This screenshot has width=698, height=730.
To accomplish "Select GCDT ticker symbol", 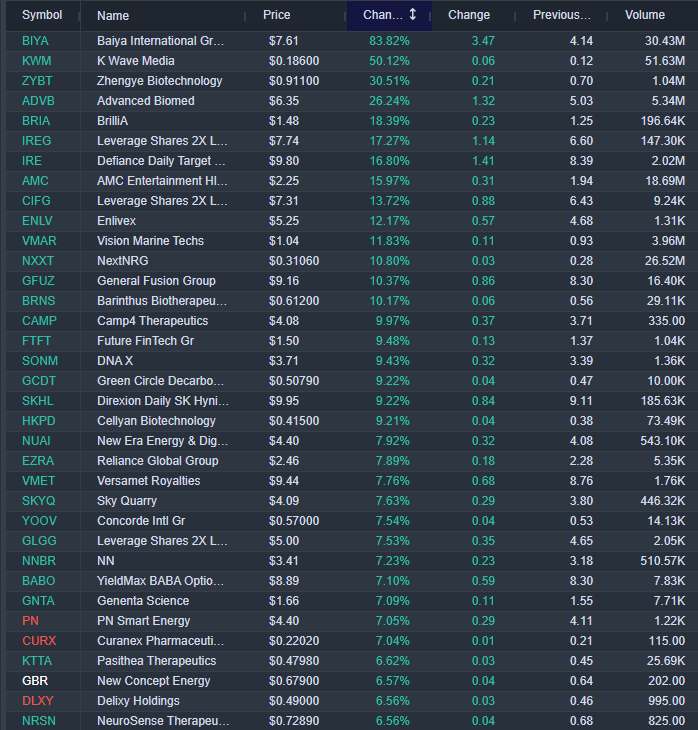I will coord(39,381).
